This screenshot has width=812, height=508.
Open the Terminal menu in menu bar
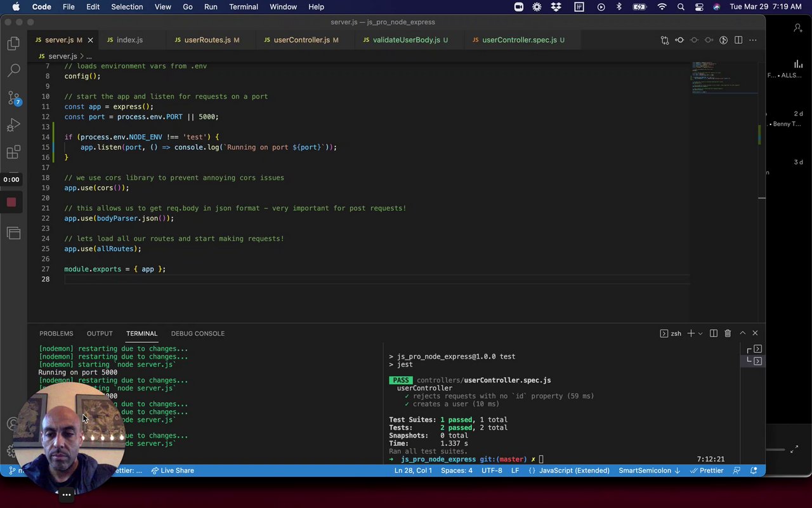244,7
